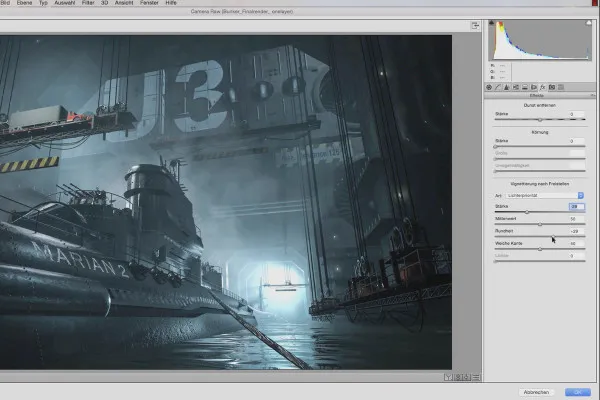The image size is (600, 400).
Task: Open the Fenster menu
Action: [x=149, y=3]
